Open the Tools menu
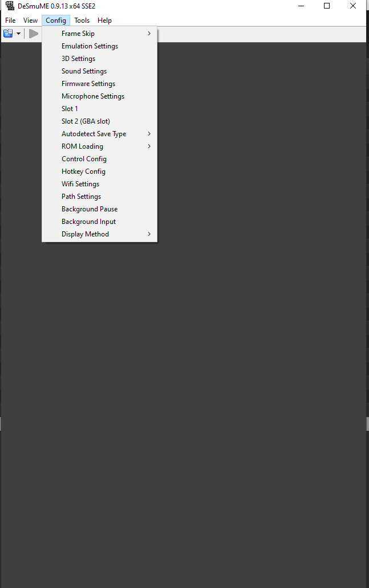This screenshot has width=369, height=588. pos(82,21)
